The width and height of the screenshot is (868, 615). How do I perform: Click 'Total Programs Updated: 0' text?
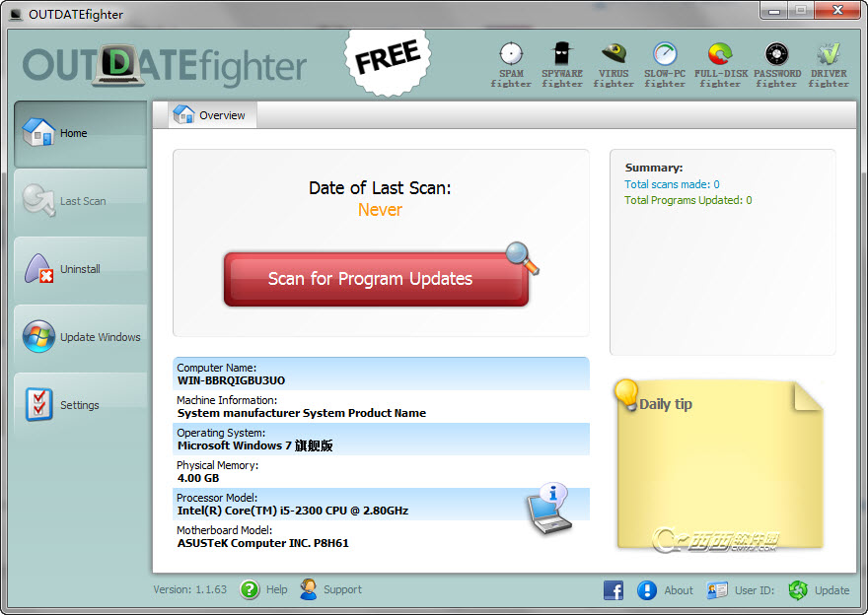pos(688,200)
